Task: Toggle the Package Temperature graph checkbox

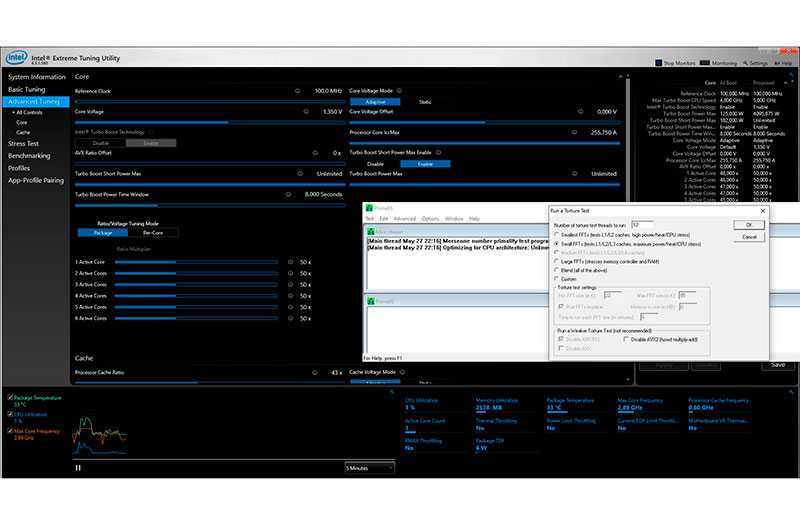Action: 10,397
